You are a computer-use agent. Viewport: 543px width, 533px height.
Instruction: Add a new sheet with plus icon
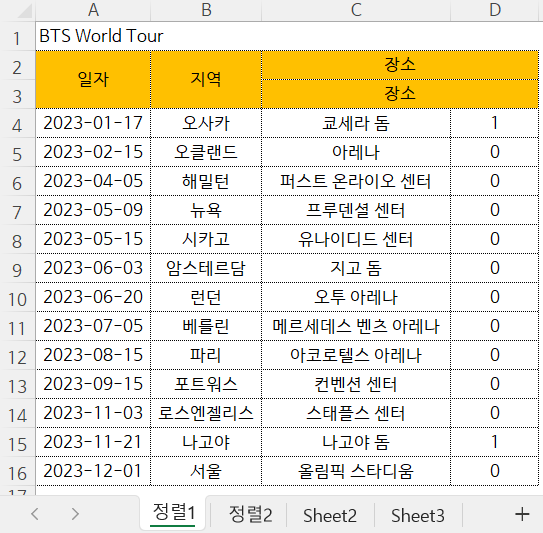point(522,514)
